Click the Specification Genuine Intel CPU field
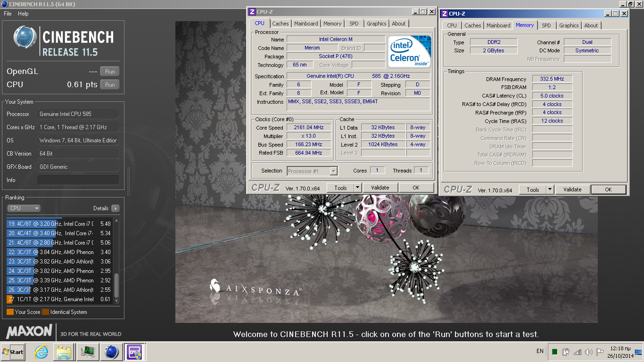Screen dimensions: 644x362 [x=358, y=76]
